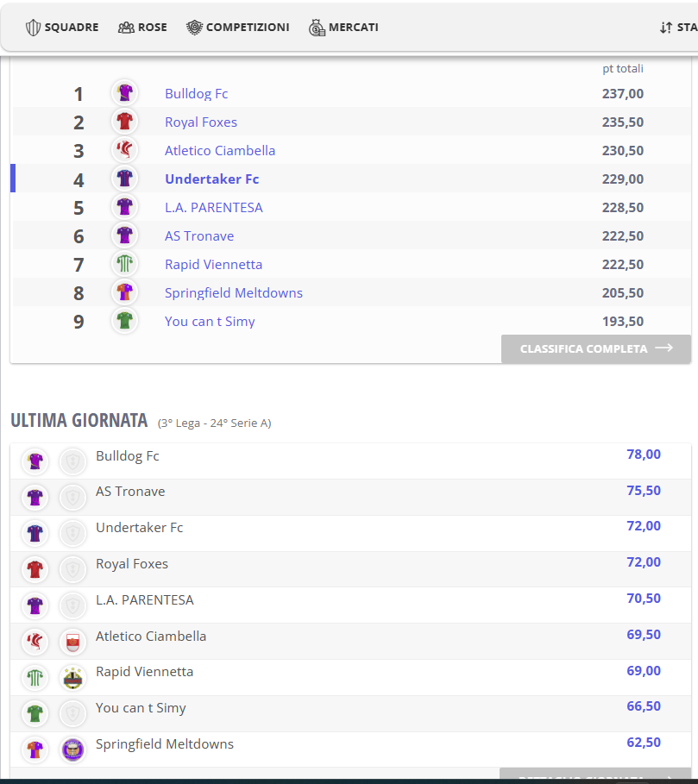Click Rapid Viennetta striped jersey in standings

pyautogui.click(x=124, y=264)
